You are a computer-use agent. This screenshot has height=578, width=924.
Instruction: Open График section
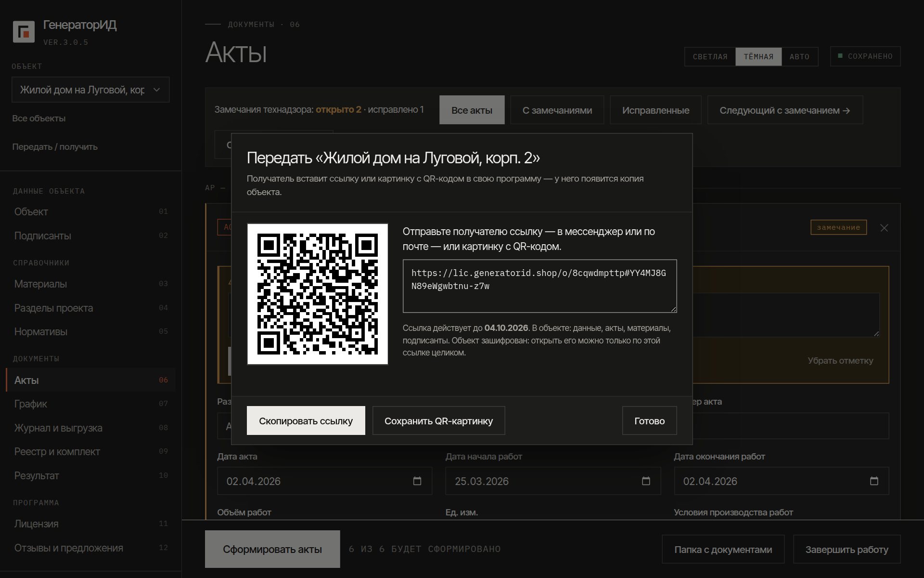(90, 404)
